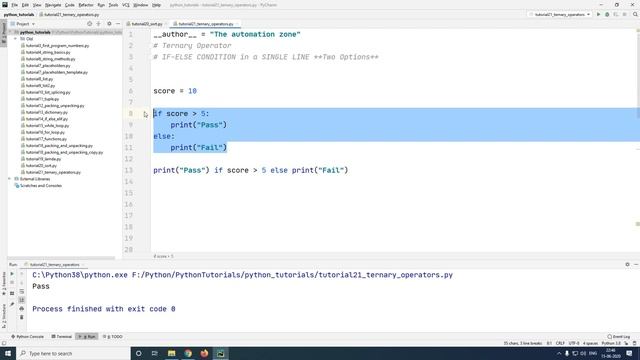Open the TODO tool window
640x360 pixels.
click(x=113, y=337)
